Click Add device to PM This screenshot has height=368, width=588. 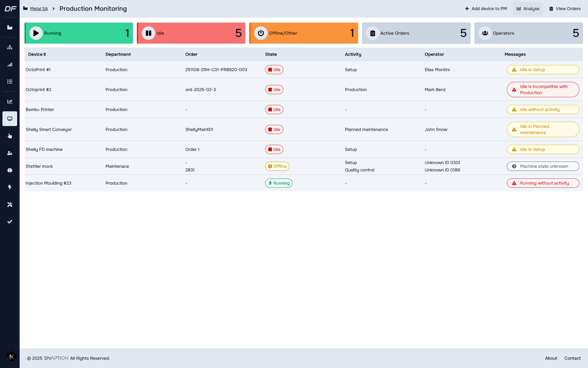coord(486,9)
